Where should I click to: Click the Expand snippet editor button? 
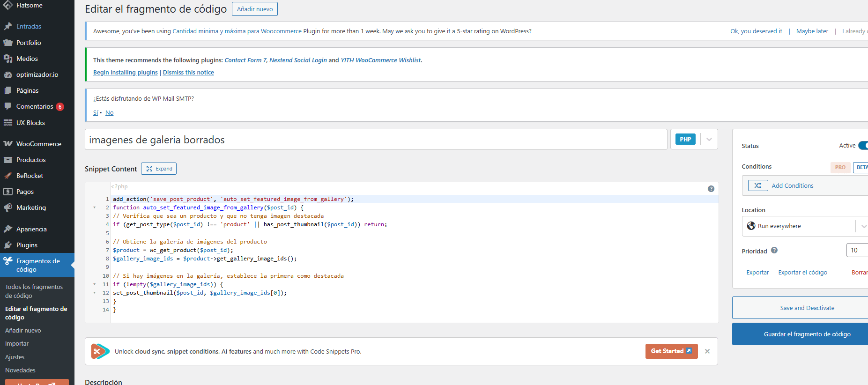point(159,169)
